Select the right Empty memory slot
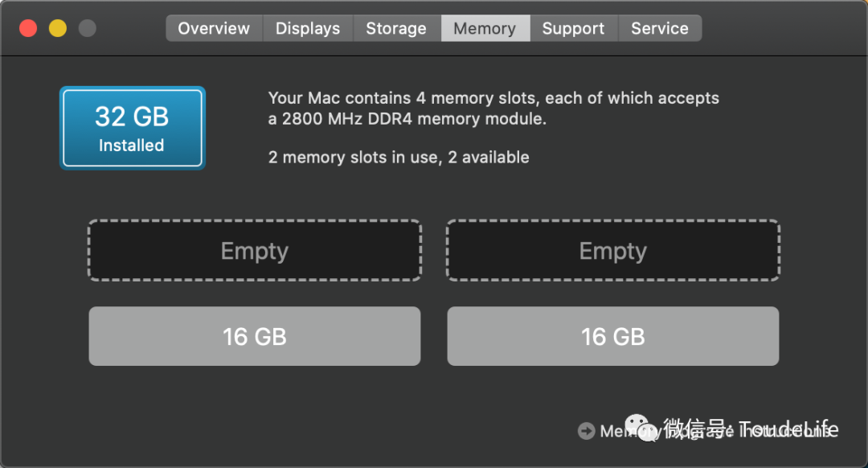Image resolution: width=868 pixels, height=468 pixels. tap(612, 251)
